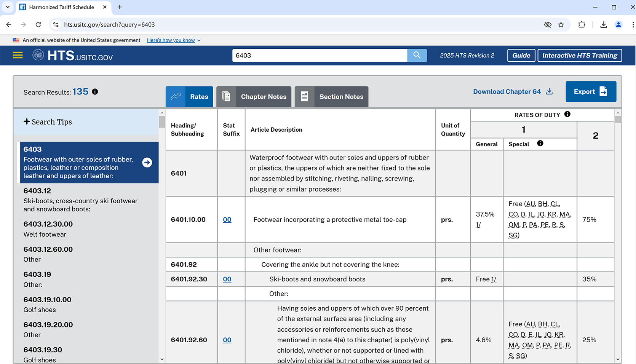Click info icon beside Search Results count
636x364 pixels.
(x=95, y=92)
